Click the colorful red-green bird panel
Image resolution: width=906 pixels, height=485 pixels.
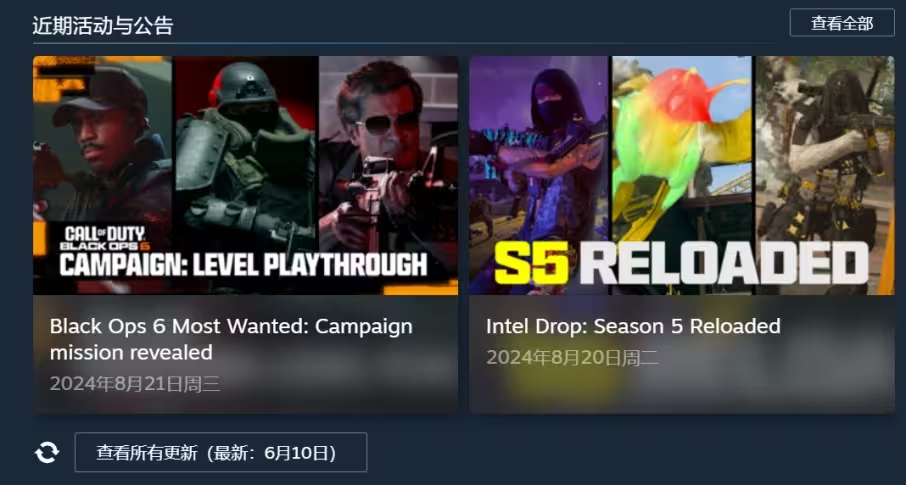pyautogui.click(x=681, y=147)
